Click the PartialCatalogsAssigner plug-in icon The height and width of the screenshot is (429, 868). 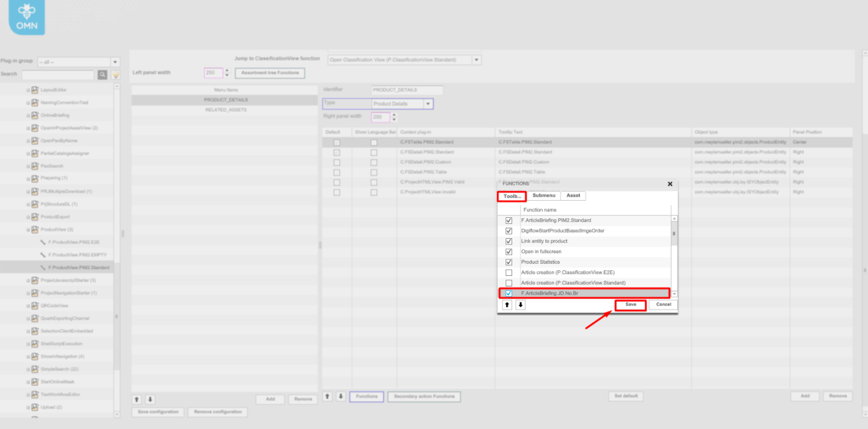[35, 153]
